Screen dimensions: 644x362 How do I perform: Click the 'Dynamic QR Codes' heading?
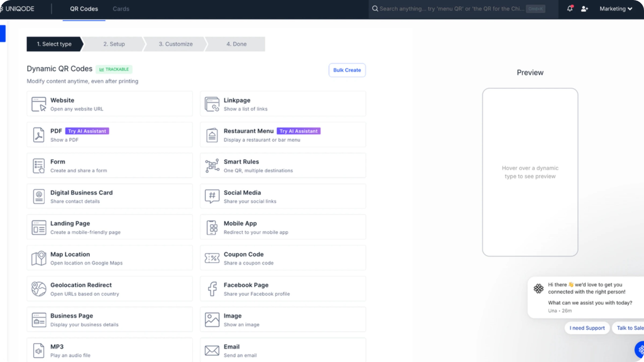(x=60, y=69)
